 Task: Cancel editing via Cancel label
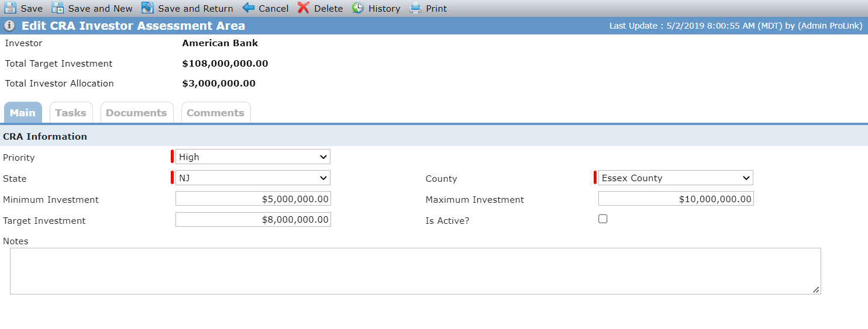(274, 9)
